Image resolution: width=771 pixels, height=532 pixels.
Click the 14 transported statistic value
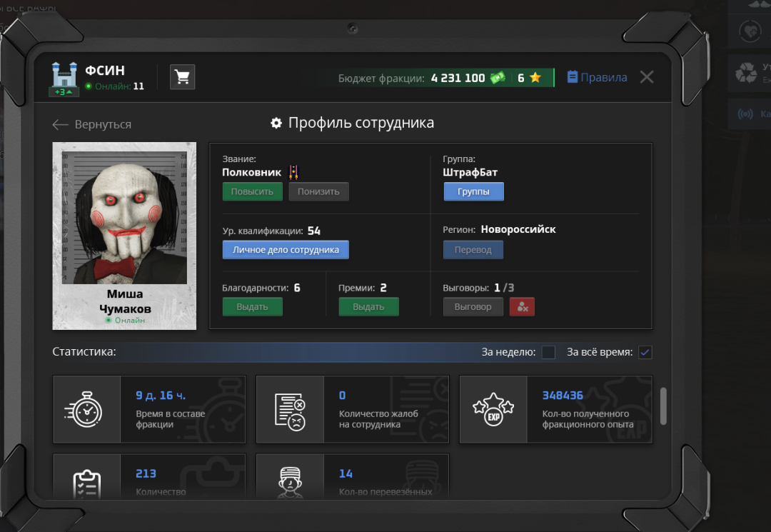point(346,473)
